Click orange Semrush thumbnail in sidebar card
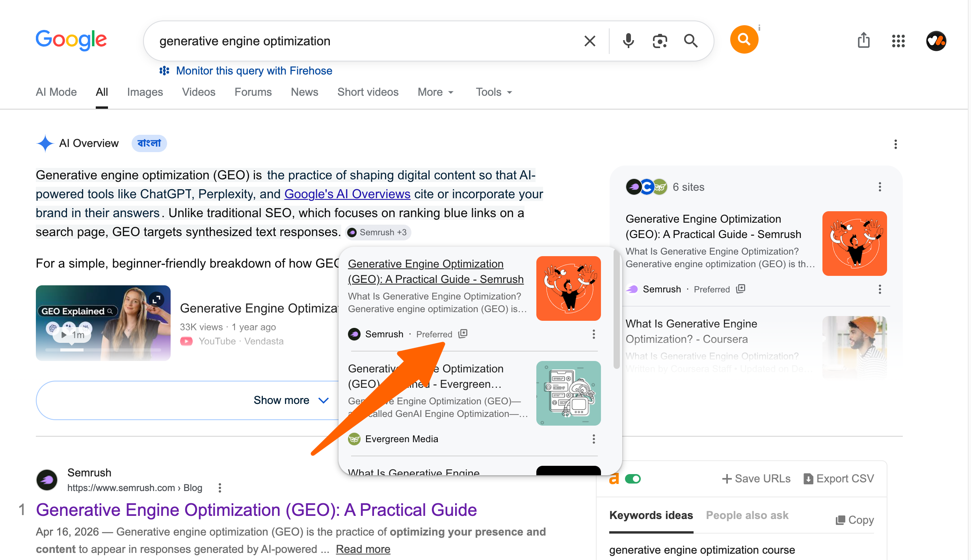971x560 pixels. pos(855,244)
